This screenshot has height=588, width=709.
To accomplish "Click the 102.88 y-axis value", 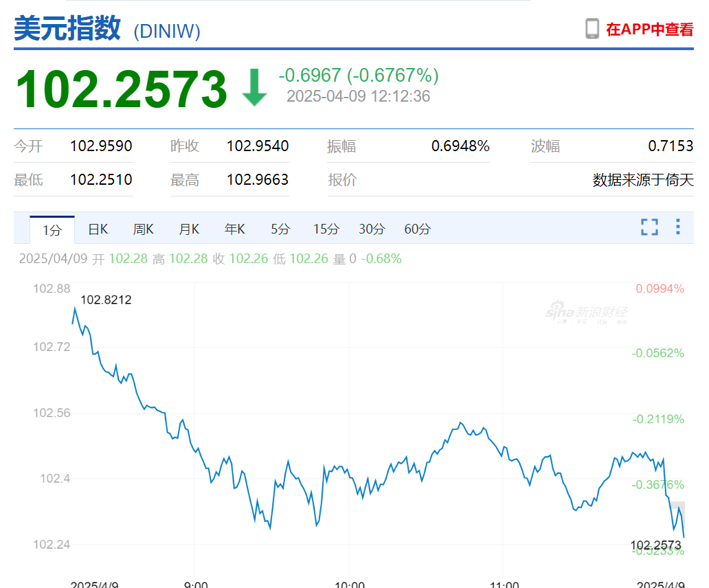I will click(52, 289).
